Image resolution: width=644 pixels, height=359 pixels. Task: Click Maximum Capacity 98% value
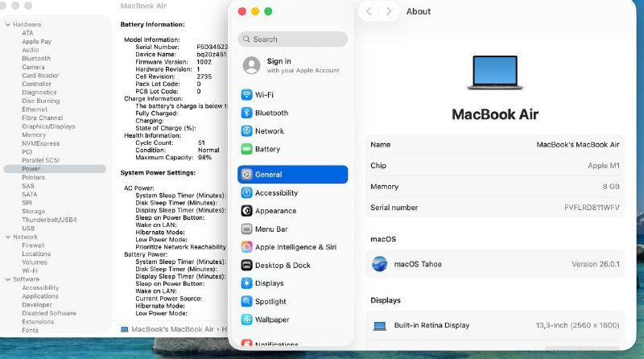(x=204, y=157)
